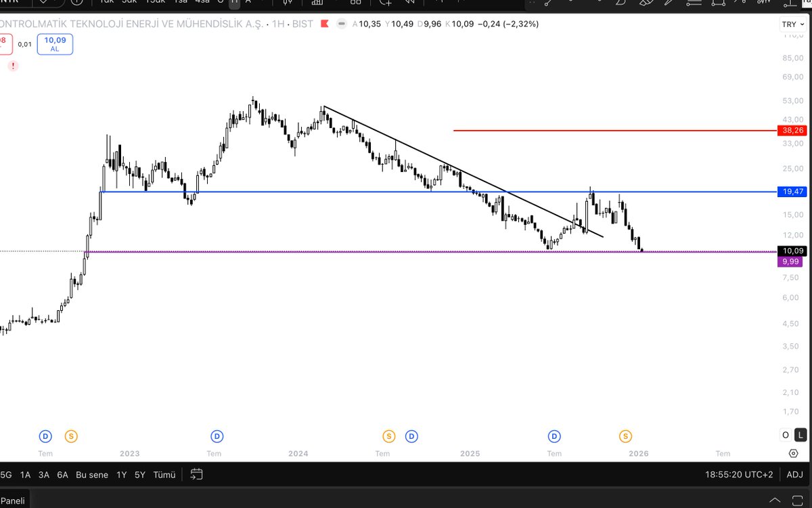Image resolution: width=812 pixels, height=508 pixels.
Task: Click the 2023 year label on time axis
Action: pos(129,453)
